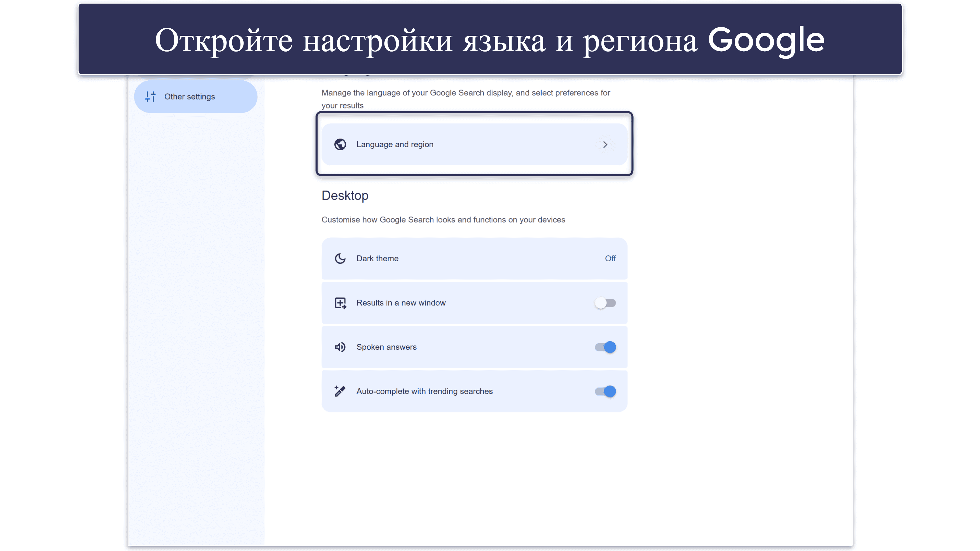Open the Other settings sidebar item
Viewport: 980px width, 551px height.
196,96
